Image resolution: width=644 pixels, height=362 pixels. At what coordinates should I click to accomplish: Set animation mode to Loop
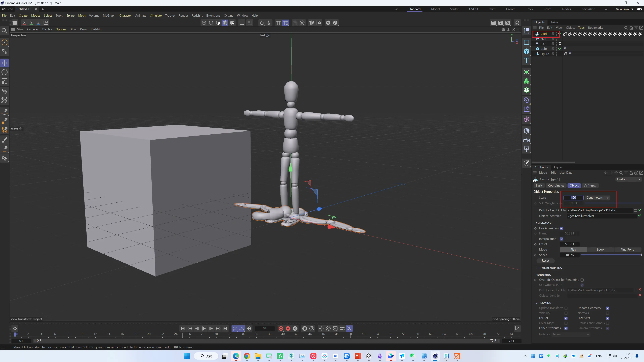[x=600, y=250]
